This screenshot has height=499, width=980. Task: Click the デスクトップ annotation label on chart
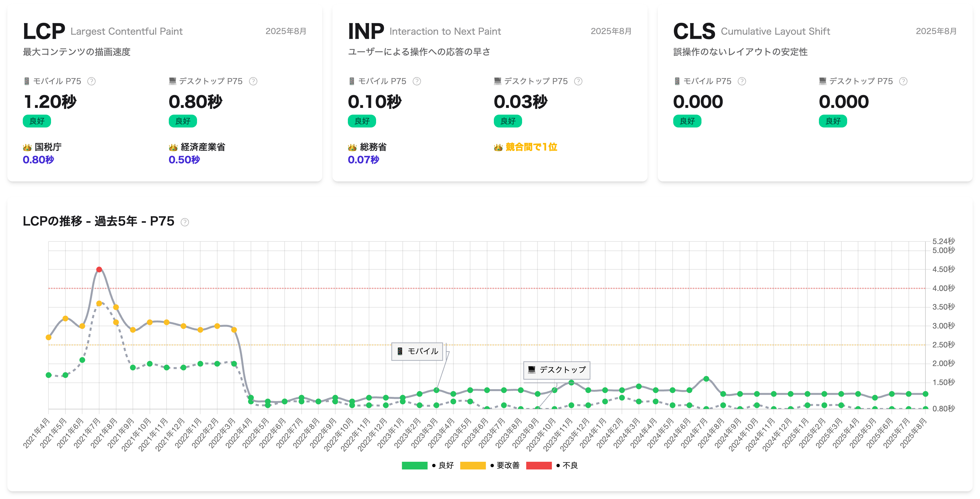(556, 370)
